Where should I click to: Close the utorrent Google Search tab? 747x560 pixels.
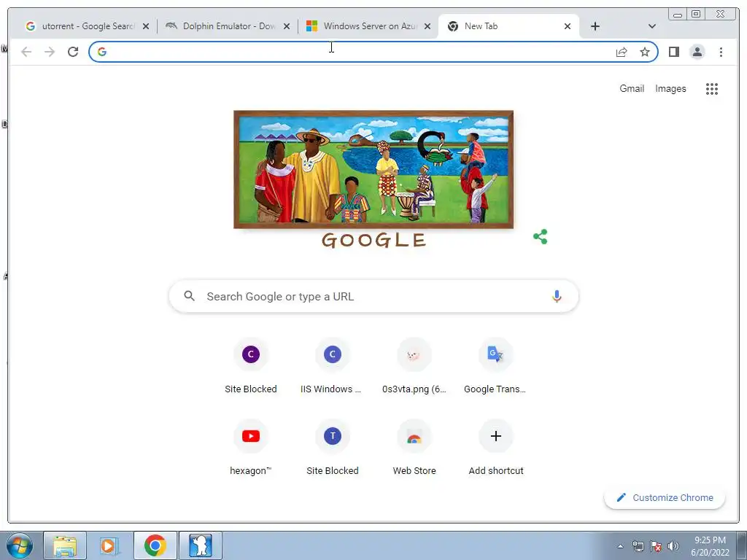146,26
